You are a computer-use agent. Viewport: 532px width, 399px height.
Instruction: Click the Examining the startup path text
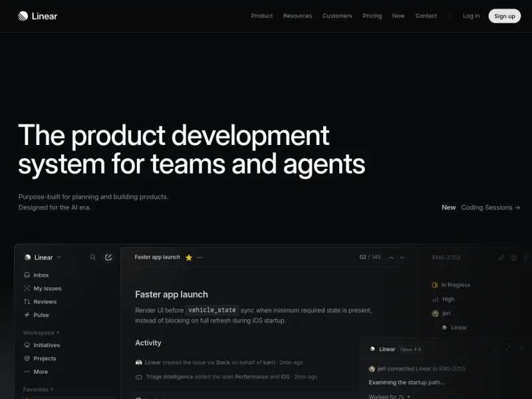[407, 382]
